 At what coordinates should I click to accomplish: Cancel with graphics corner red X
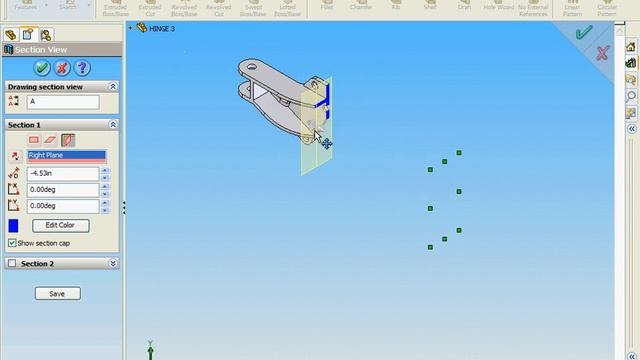(x=602, y=53)
